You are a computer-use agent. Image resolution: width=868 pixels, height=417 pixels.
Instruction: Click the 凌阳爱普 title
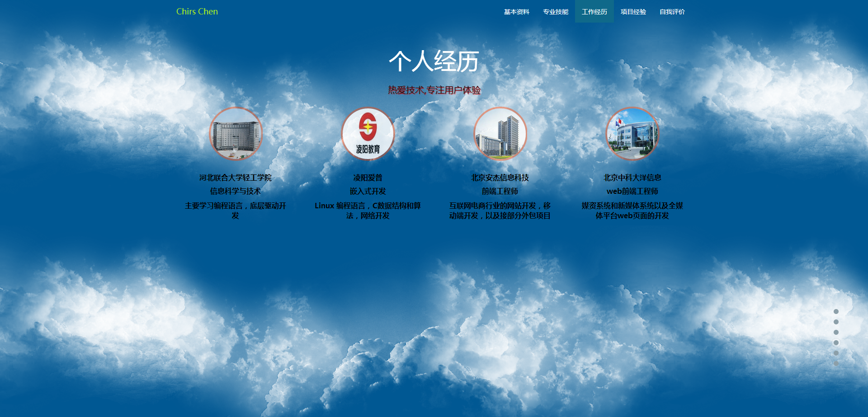pos(368,178)
